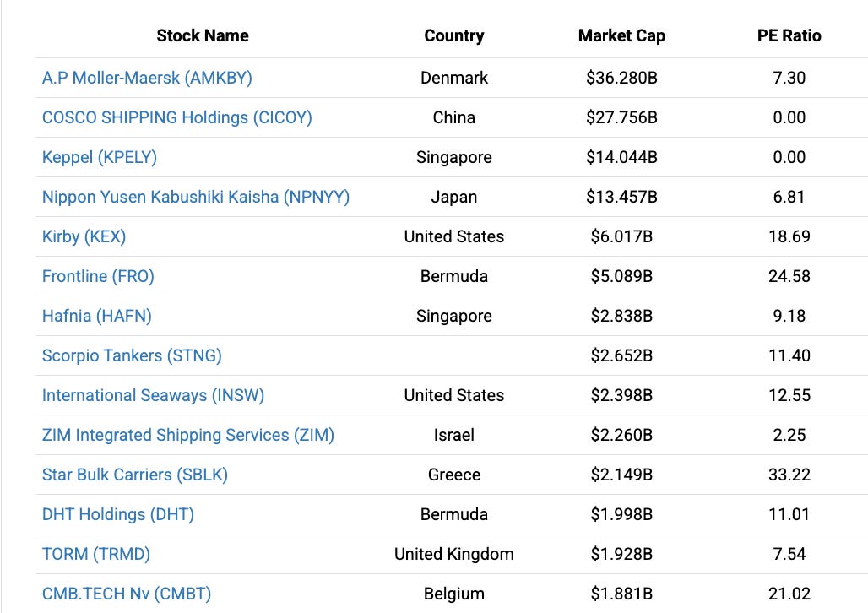Click Singapore in the Hafnia row
Viewport: 868px width, 613px height.
tap(454, 316)
